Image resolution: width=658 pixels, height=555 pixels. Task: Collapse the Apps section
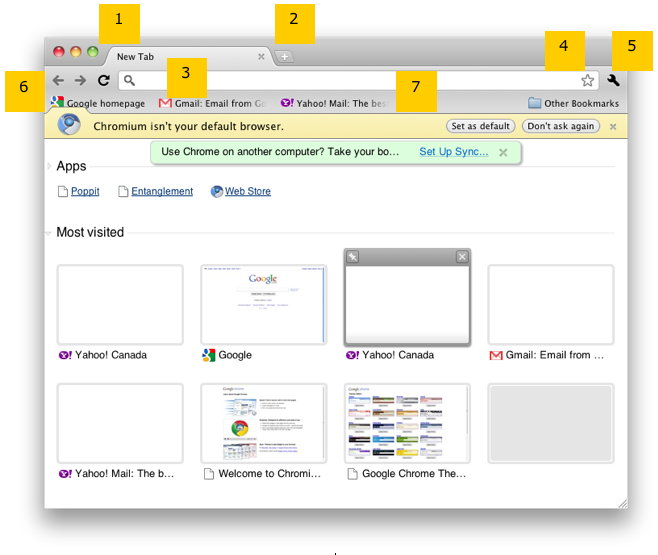click(x=49, y=166)
